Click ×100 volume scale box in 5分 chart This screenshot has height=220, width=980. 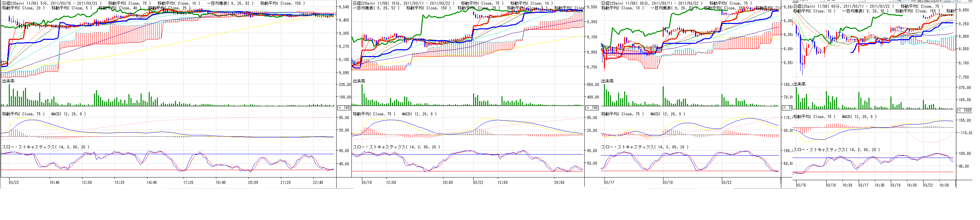tap(344, 108)
